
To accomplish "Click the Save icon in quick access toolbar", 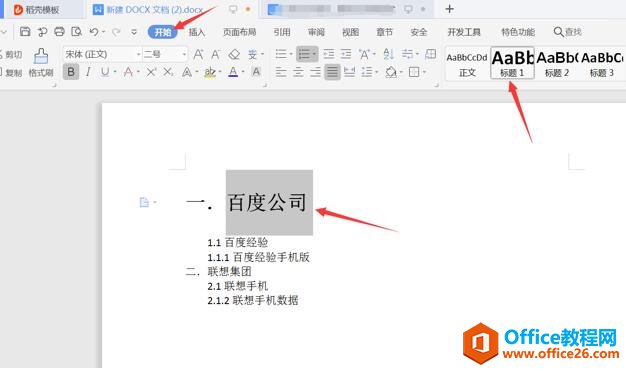I will click(25, 32).
